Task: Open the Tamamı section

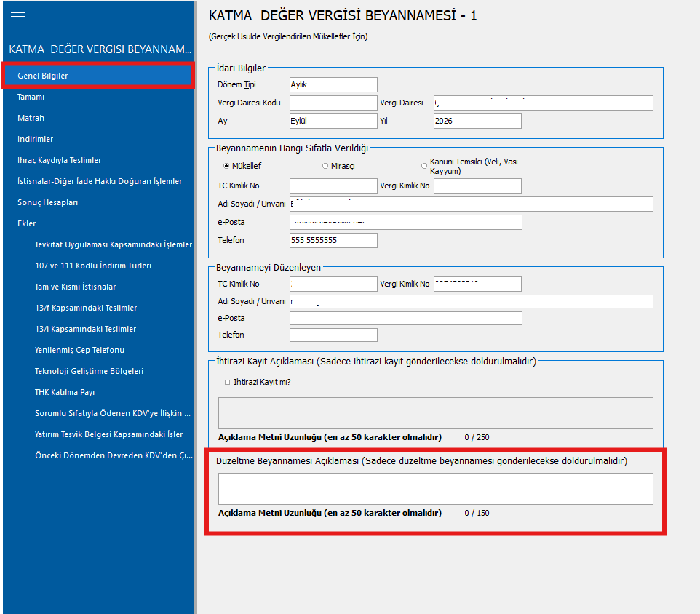Action: click(31, 97)
